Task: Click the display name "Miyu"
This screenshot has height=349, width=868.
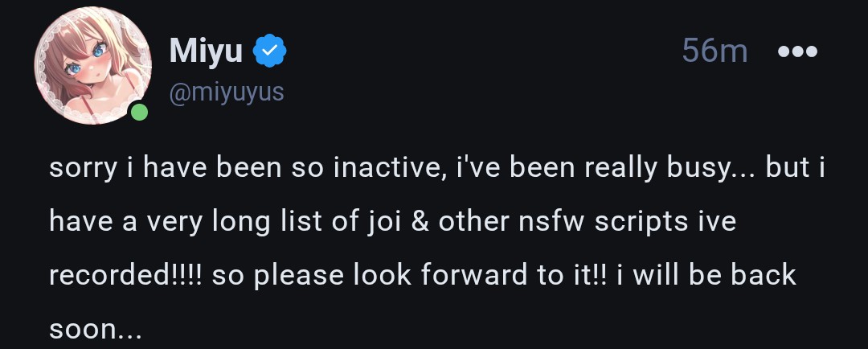Action: tap(206, 52)
